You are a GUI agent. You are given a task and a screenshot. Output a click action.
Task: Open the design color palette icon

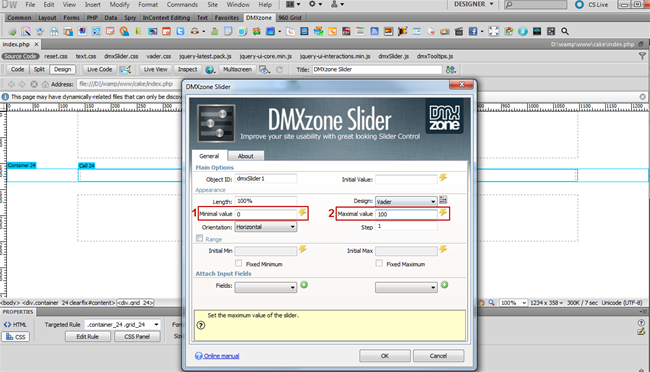443,200
